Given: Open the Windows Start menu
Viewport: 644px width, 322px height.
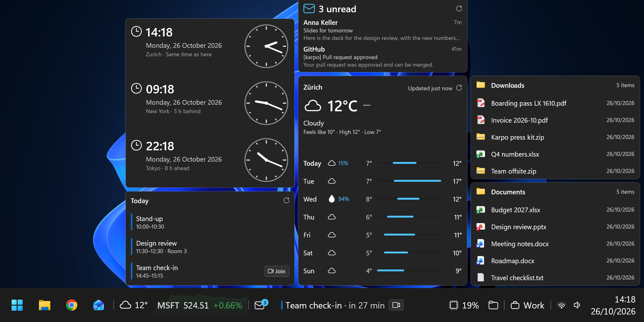Looking at the screenshot, I should (17, 305).
